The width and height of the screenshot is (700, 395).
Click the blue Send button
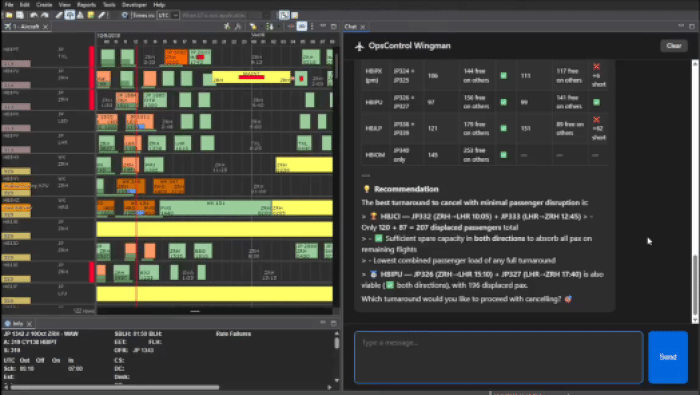point(668,357)
